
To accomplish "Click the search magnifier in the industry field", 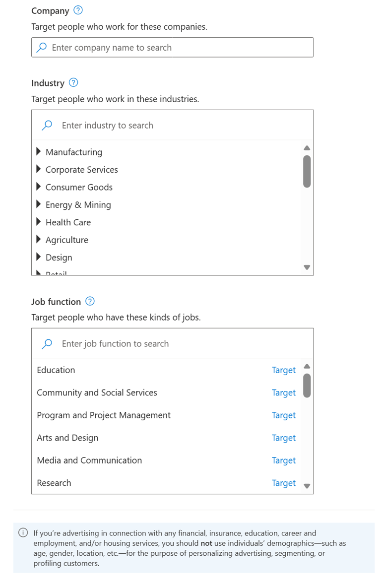I will 47,125.
